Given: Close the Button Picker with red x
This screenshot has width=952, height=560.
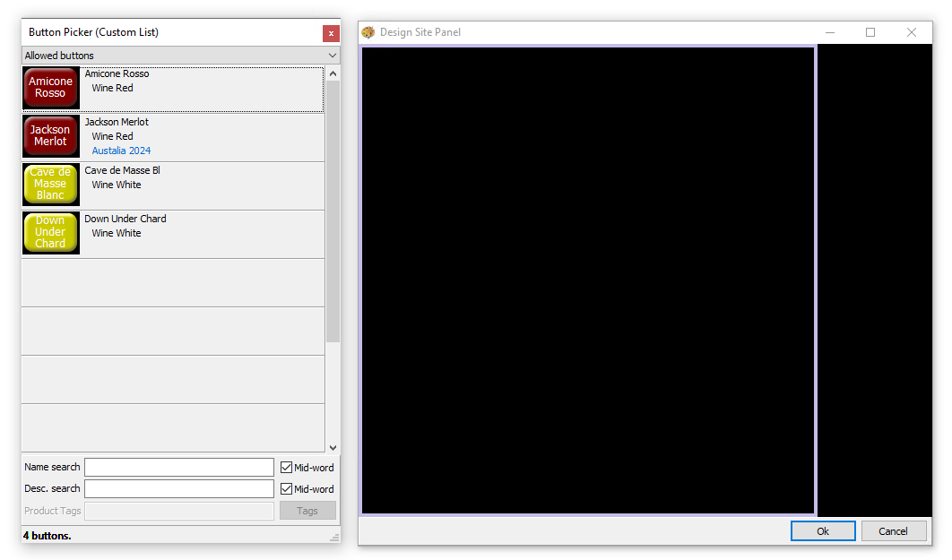Looking at the screenshot, I should pyautogui.click(x=331, y=33).
